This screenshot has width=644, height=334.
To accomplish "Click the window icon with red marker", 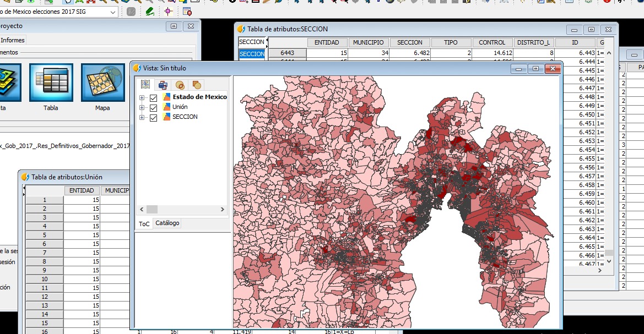I will [187, 12].
